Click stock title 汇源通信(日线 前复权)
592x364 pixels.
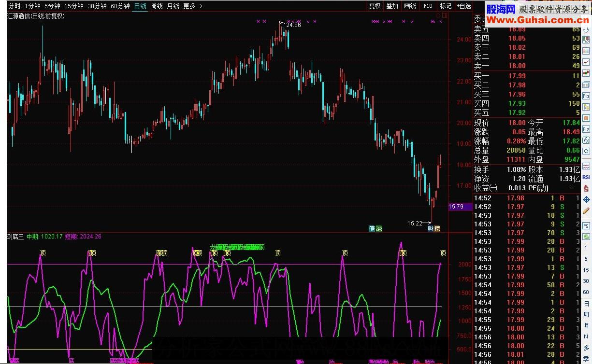(x=36, y=16)
